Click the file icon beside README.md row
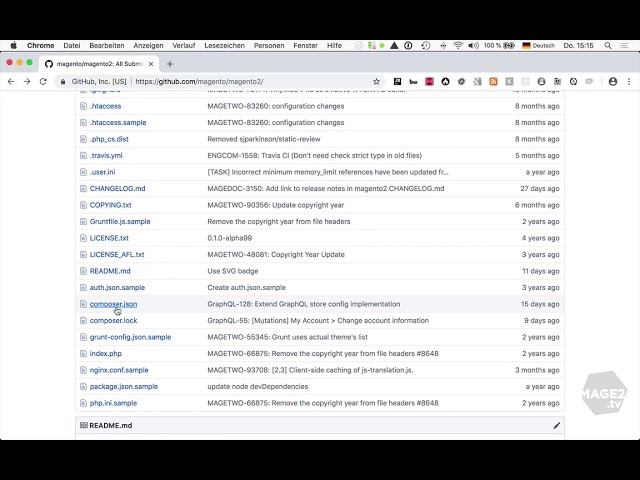This screenshot has width=640, height=480. pyautogui.click(x=83, y=271)
